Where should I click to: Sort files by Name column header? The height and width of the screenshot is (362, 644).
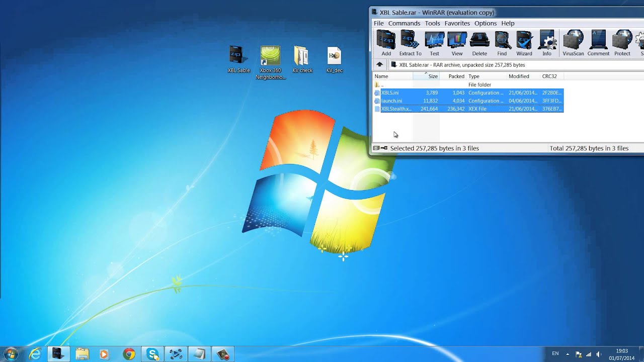(x=393, y=76)
